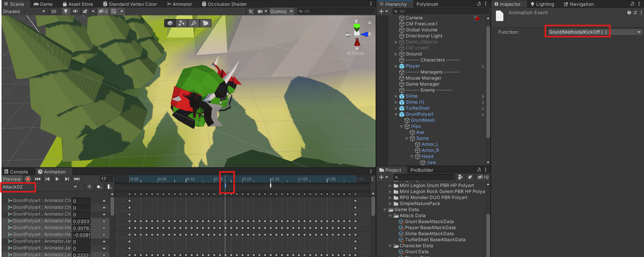
Task: Collapse the GruntPolyart object in Hierarchy
Action: [x=396, y=114]
